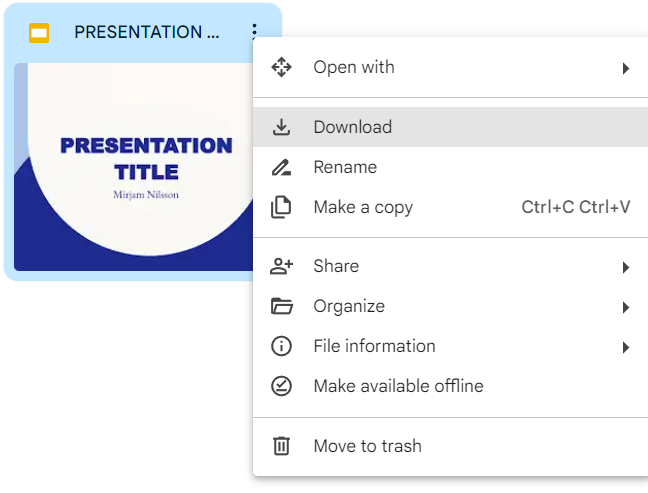Click the Download arrow icon
648x493 pixels.
282,127
